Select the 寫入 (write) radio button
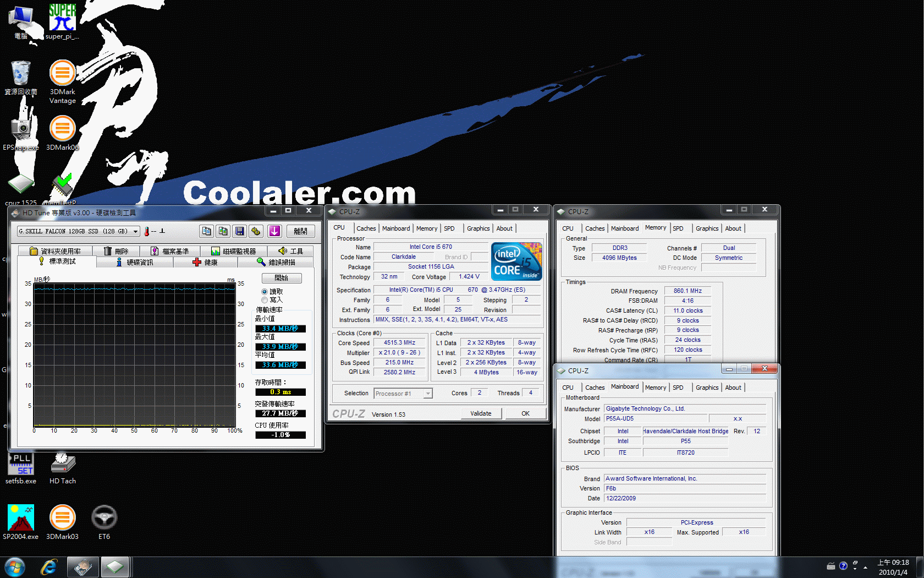 tap(265, 300)
